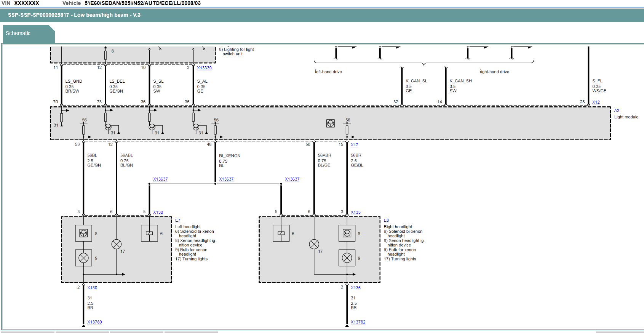Screen dimensions: 644x333
Task: Select the right headlight xenon bulb symbol
Action: point(347,258)
